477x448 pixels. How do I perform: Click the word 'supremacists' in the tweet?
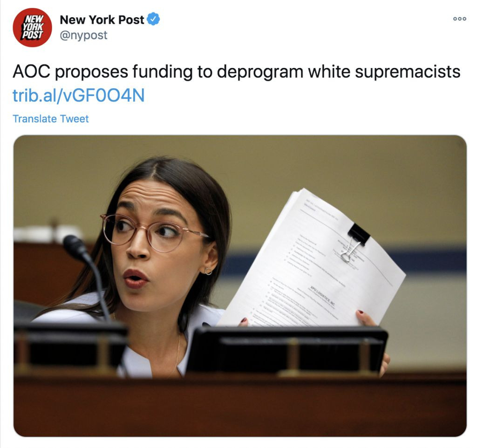[x=408, y=72]
